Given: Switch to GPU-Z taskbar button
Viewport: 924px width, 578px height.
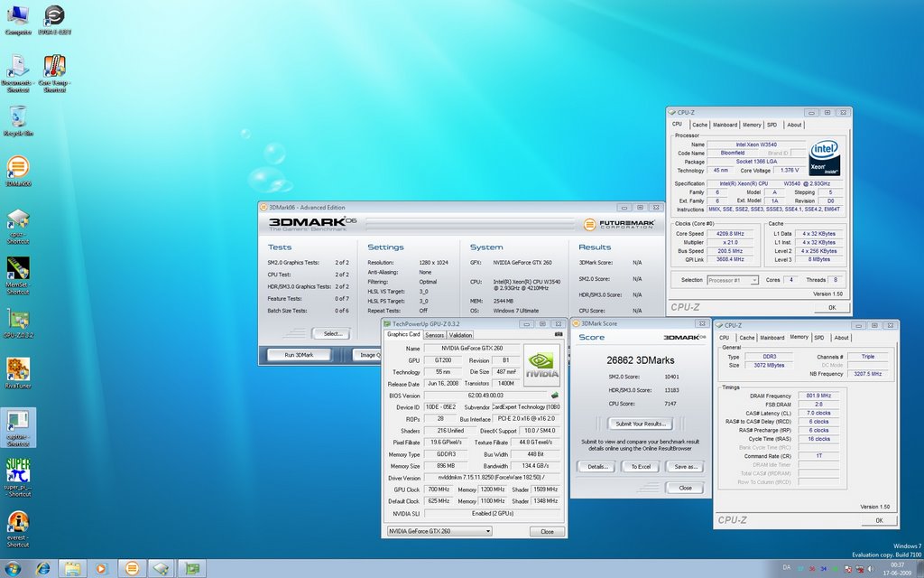Looking at the screenshot, I should [x=191, y=569].
